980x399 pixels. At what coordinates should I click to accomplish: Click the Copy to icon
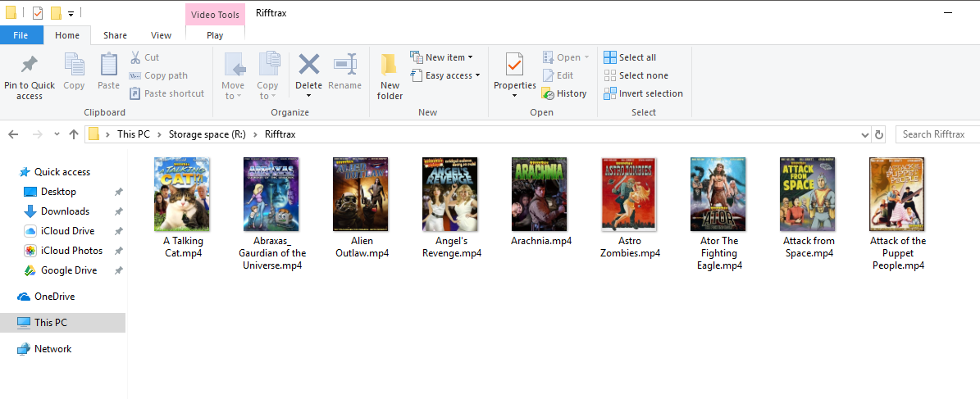(268, 65)
